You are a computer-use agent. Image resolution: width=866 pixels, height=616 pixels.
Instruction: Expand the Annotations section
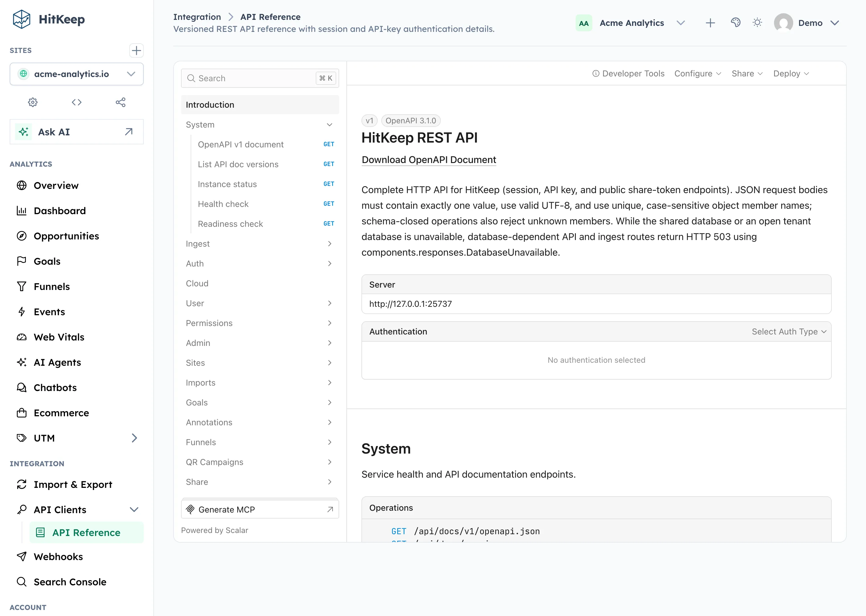[x=260, y=423]
